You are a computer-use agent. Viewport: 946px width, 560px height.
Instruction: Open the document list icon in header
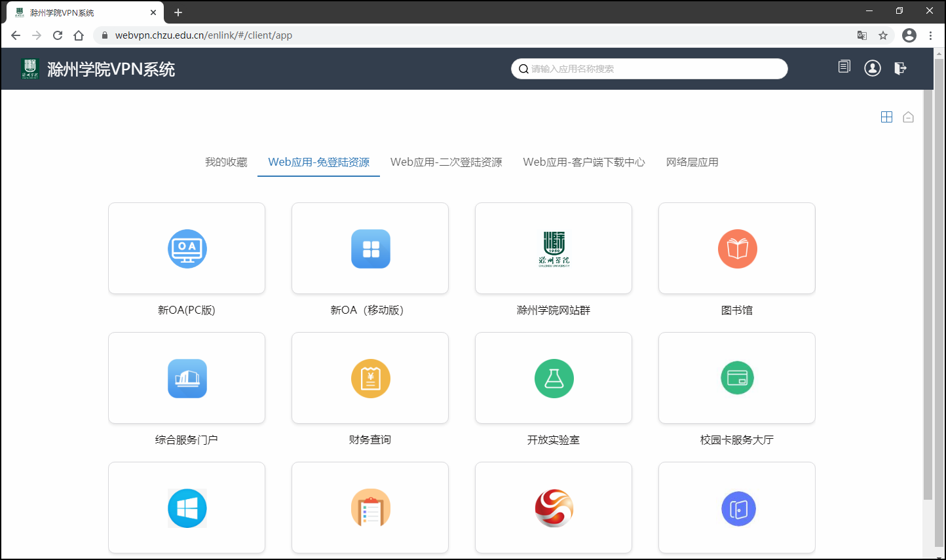[844, 67]
